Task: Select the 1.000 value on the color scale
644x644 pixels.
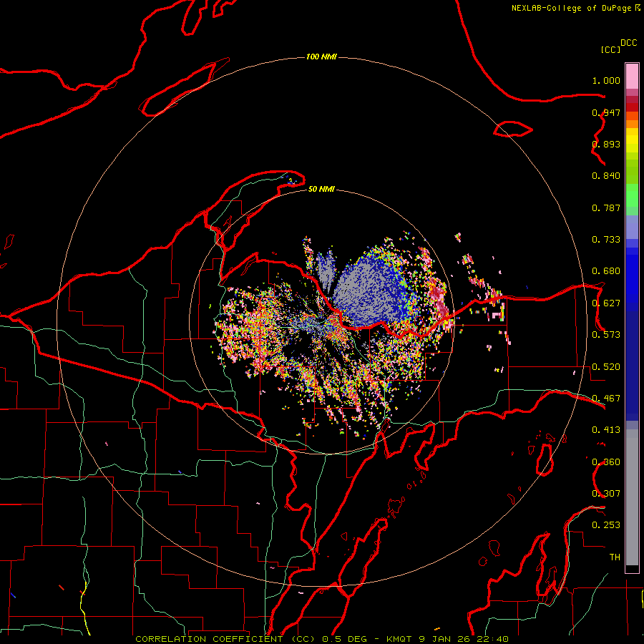Action: 606,80
